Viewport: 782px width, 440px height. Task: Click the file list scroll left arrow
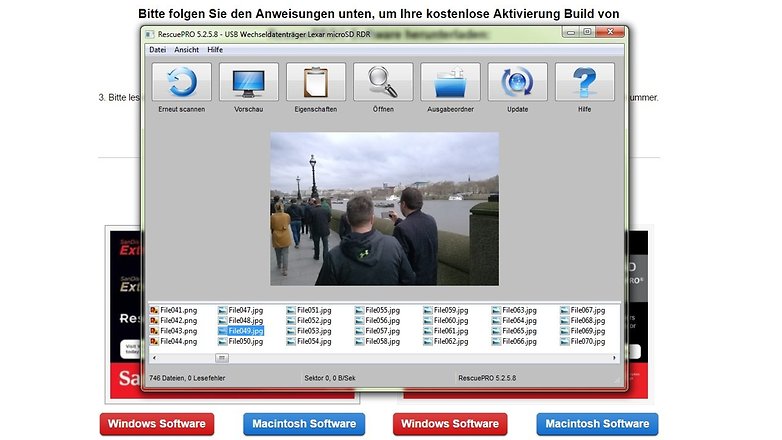point(154,358)
